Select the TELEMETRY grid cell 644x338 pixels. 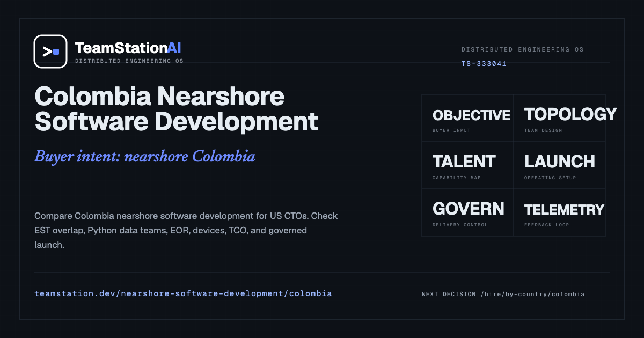(560, 212)
